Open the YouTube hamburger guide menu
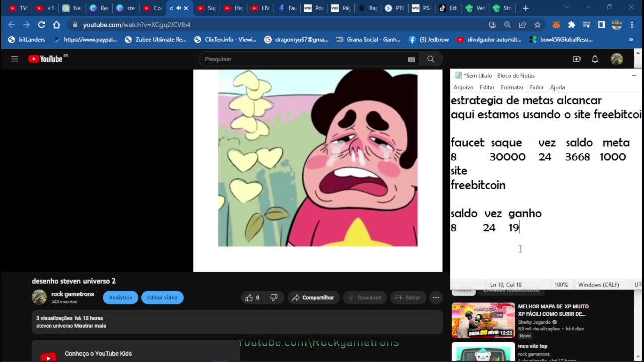Viewport: 644px width, 362px height. [x=15, y=59]
